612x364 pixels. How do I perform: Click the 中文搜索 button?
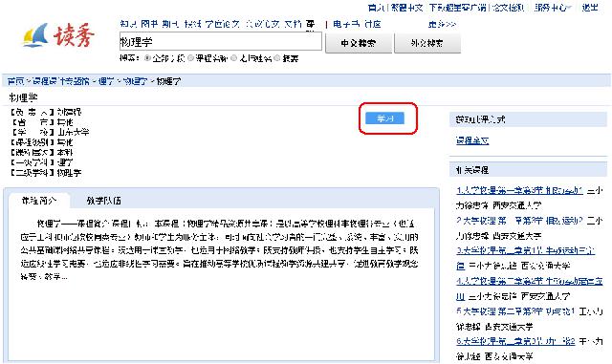[x=359, y=43]
